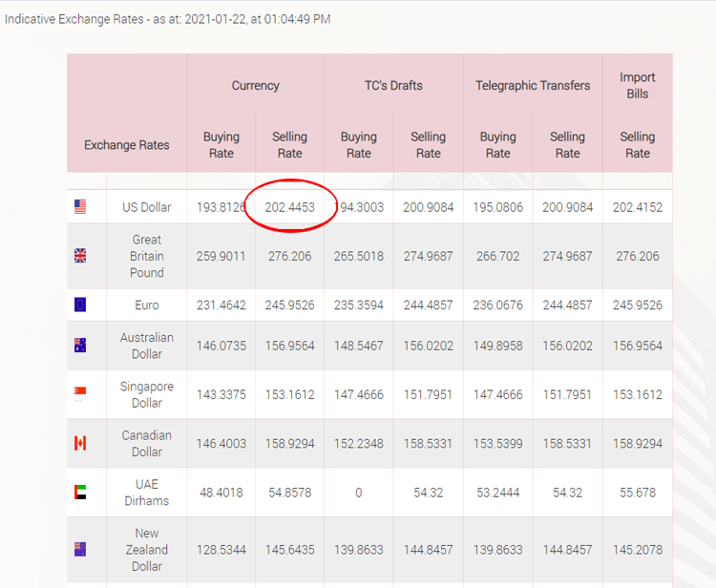The image size is (716, 588).
Task: Click Euro currency buying rate 231.4642
Action: (221, 304)
